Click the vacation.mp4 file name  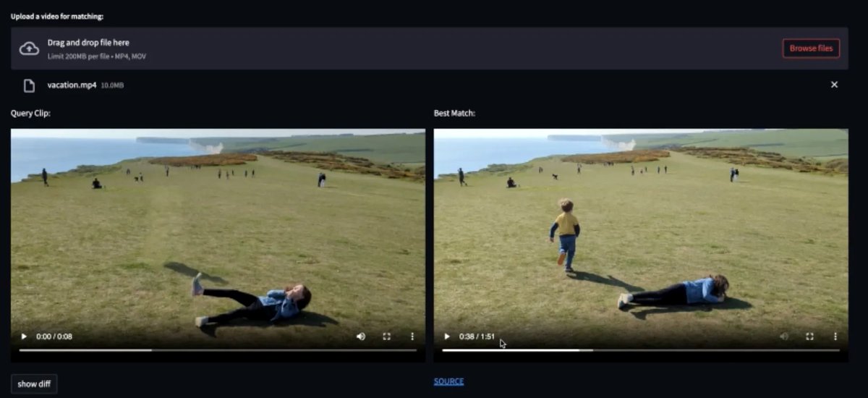(x=72, y=85)
